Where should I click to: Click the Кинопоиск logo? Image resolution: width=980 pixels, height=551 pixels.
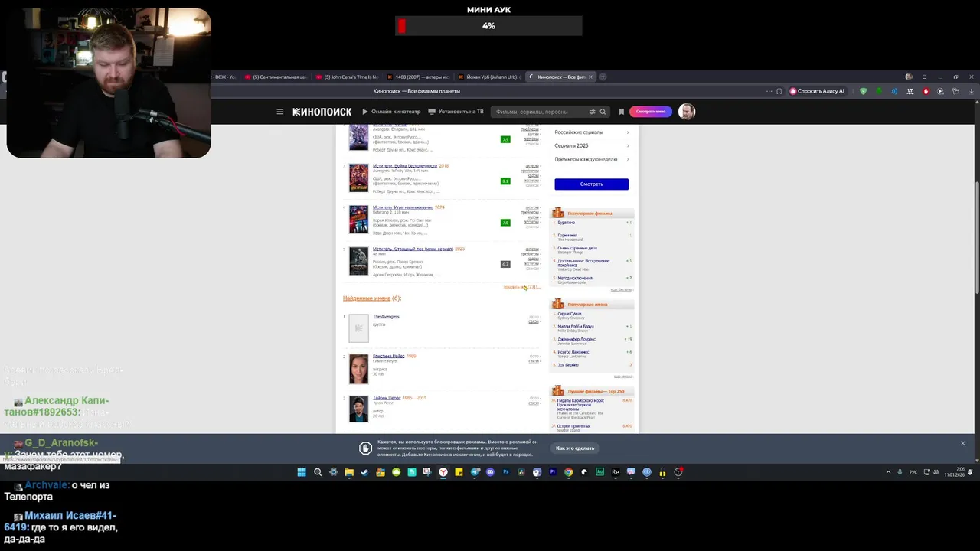tap(322, 112)
